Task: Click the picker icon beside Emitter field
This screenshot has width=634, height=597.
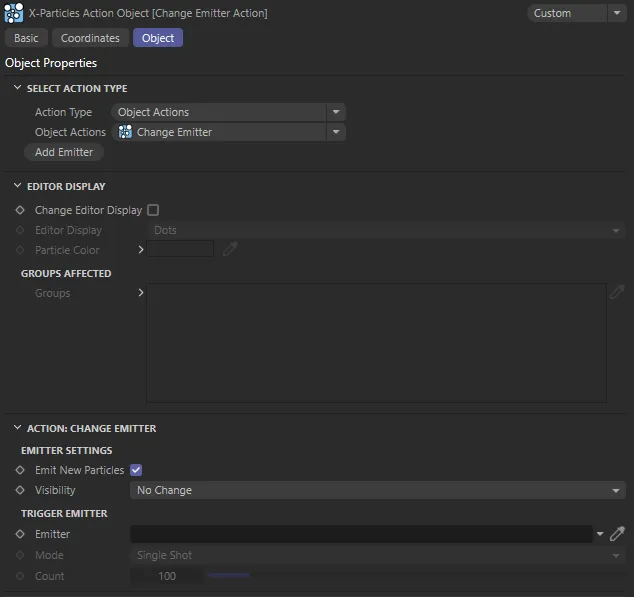Action: 617,534
